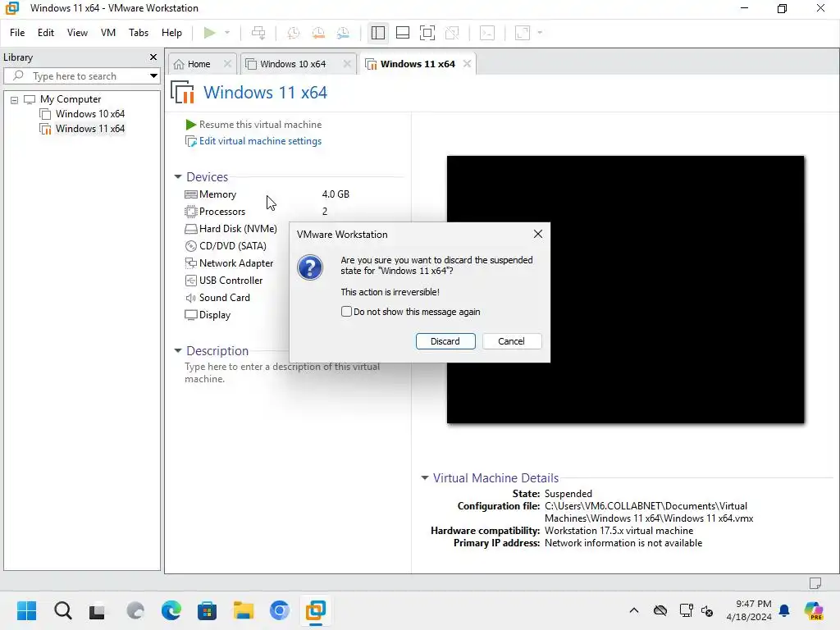Screen dimensions: 840x630
Task: Click the Console View toolbar icon
Action: (x=487, y=33)
